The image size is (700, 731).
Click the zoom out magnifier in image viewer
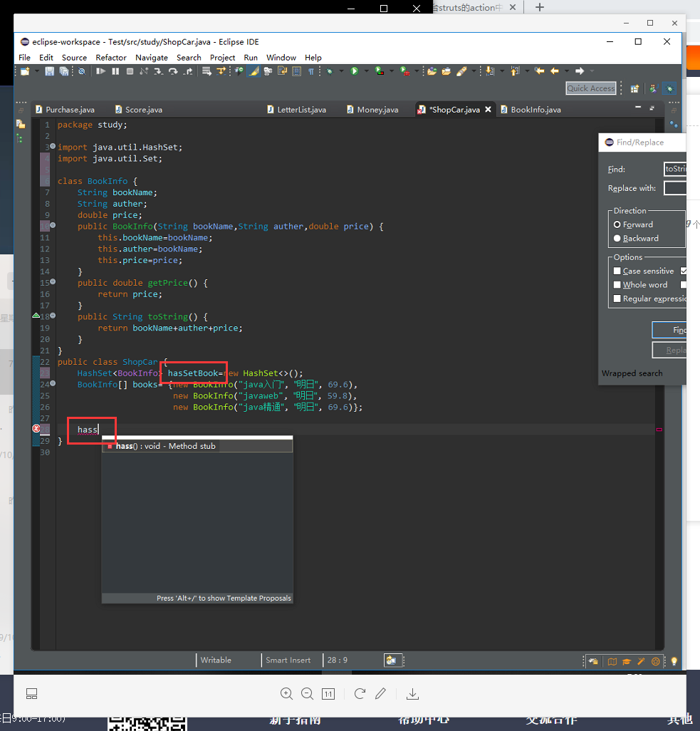[307, 694]
